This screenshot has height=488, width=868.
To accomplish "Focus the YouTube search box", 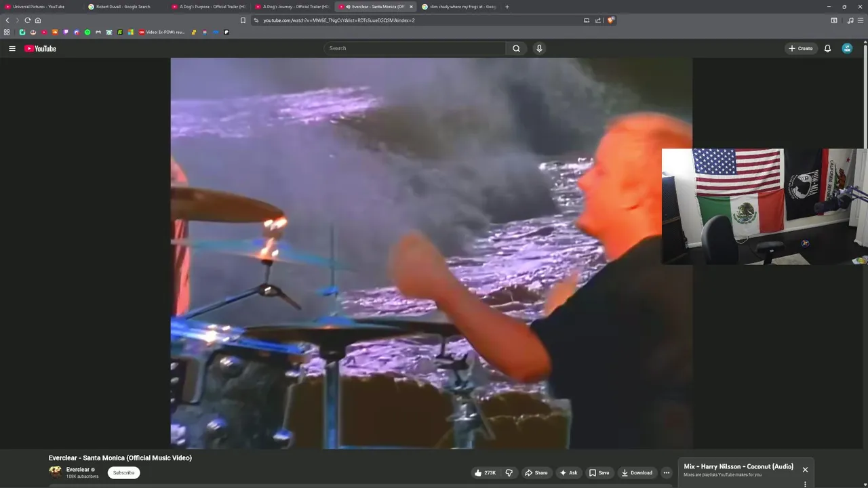I will coord(414,48).
